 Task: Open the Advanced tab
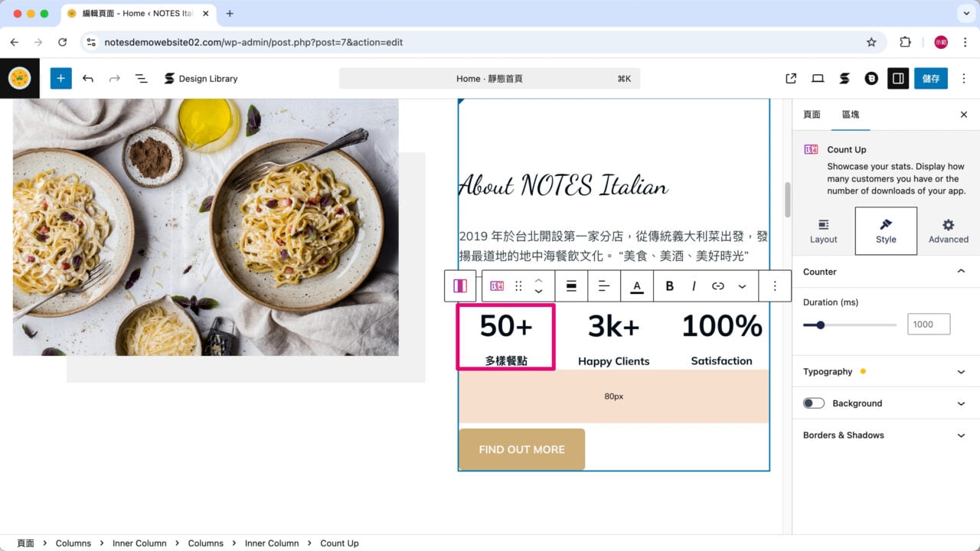[x=948, y=230]
